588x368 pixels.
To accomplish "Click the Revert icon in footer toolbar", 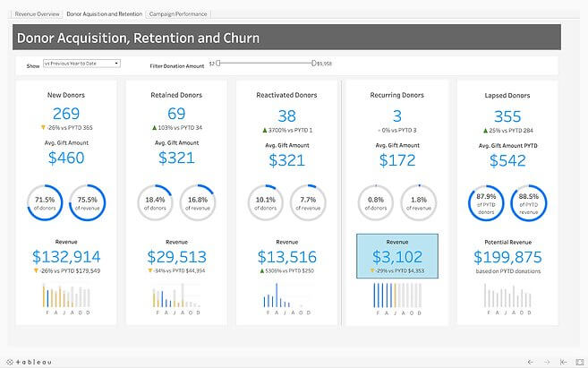I will [563, 361].
